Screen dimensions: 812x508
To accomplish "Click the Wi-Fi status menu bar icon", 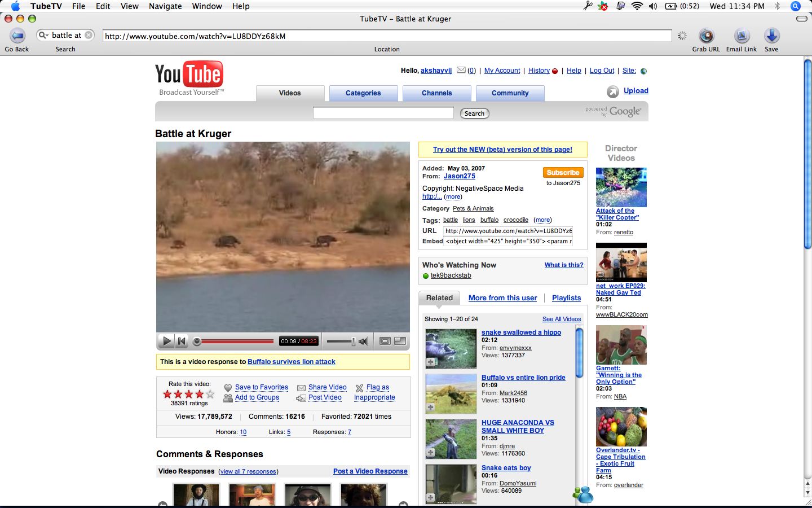I will (x=637, y=6).
